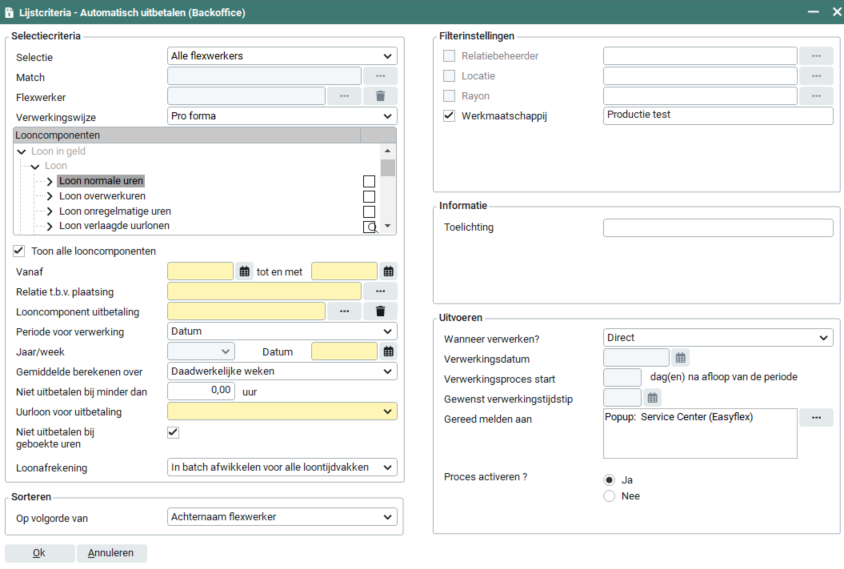Expand the 'Loon normale uren' tree node

[x=50, y=181]
